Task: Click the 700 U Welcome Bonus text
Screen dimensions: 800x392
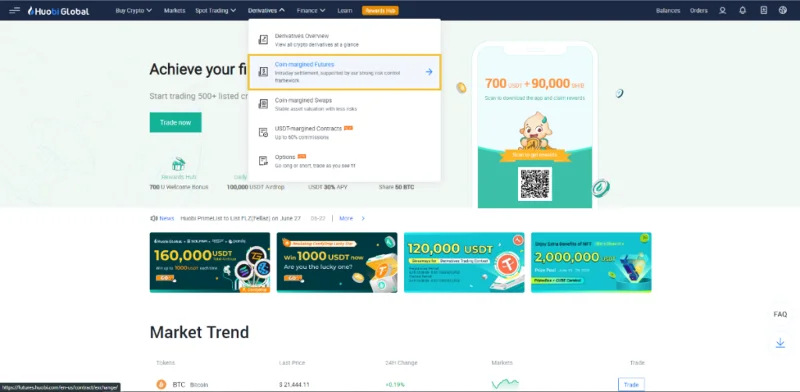Action: (179, 187)
